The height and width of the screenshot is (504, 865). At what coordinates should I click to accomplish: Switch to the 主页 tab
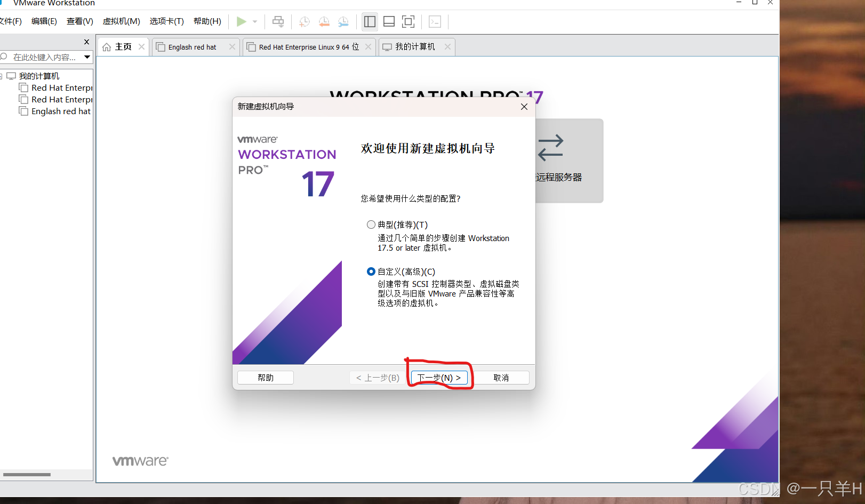tap(123, 47)
